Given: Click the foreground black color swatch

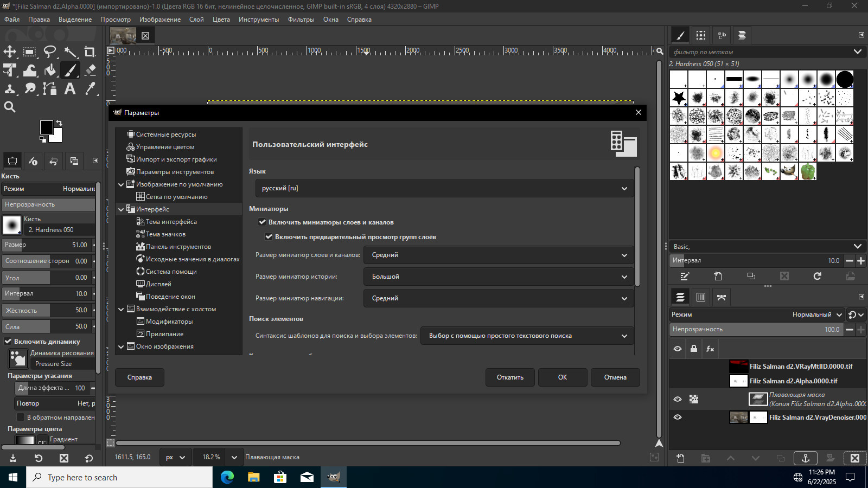Looking at the screenshot, I should [x=46, y=127].
